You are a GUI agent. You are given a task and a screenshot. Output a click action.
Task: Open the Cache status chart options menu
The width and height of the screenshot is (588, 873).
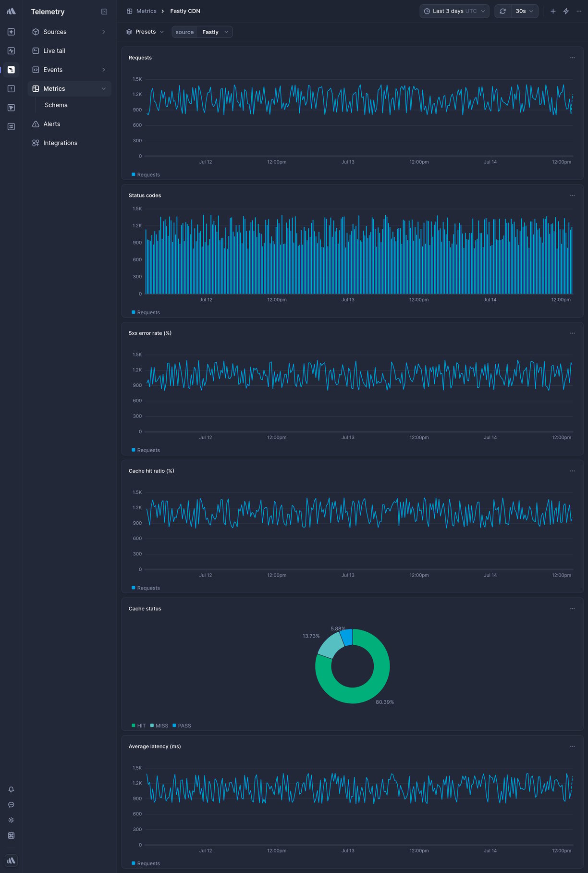(x=572, y=609)
